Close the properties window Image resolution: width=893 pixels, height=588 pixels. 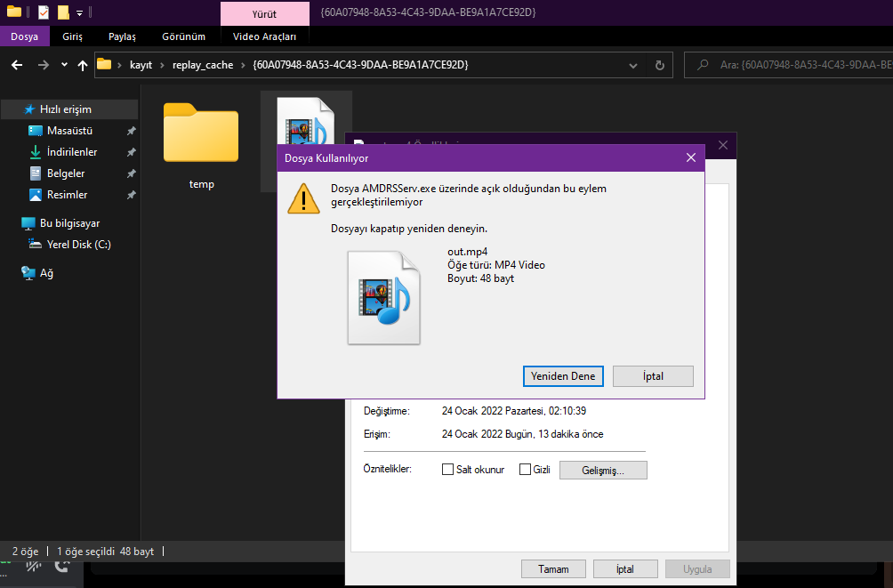pyautogui.click(x=723, y=145)
